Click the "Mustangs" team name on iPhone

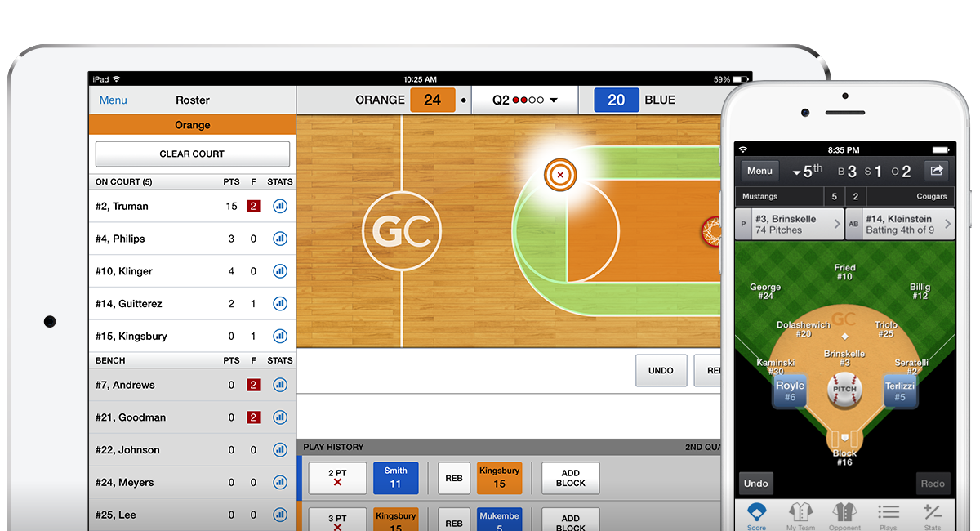point(759,196)
